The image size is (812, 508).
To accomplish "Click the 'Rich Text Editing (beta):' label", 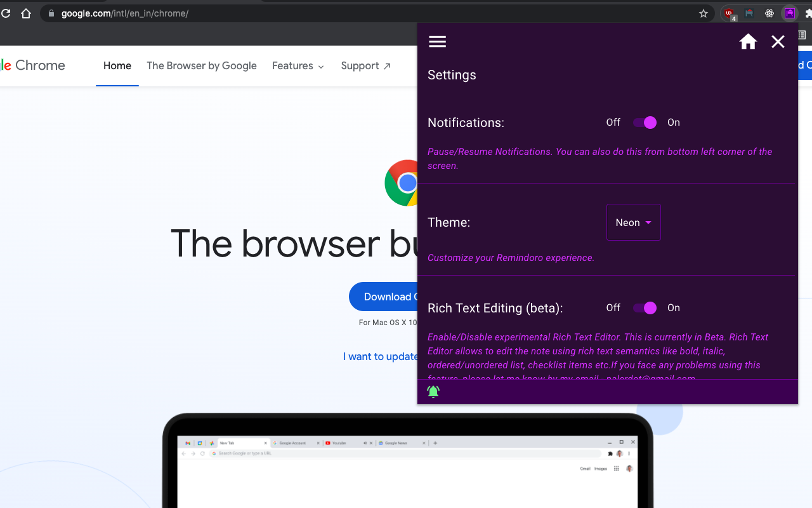I will coord(495,308).
